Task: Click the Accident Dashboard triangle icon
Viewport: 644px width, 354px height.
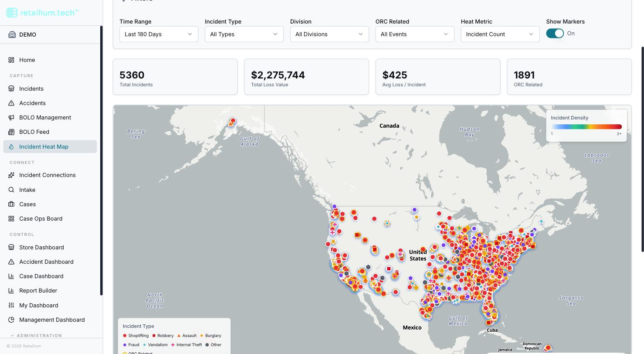Action: pyautogui.click(x=11, y=262)
